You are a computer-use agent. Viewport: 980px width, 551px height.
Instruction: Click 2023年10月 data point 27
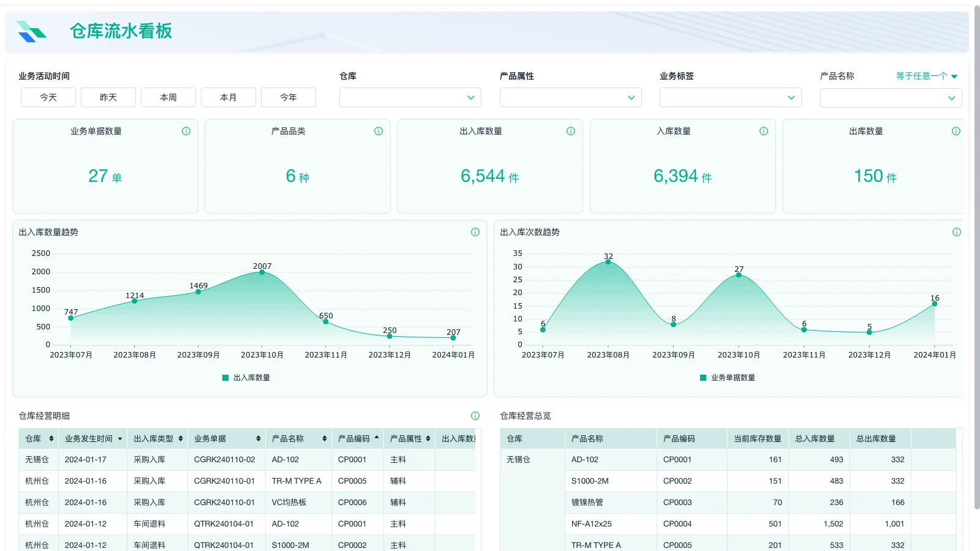point(739,275)
